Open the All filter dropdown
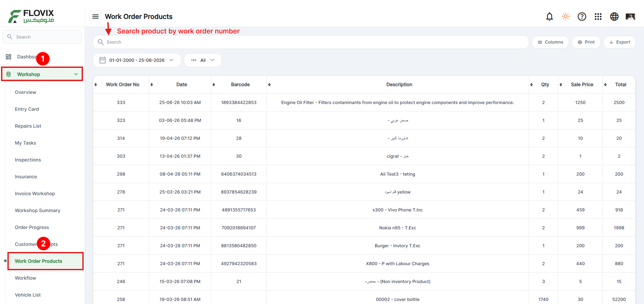This screenshot has height=304, width=644. 203,60
